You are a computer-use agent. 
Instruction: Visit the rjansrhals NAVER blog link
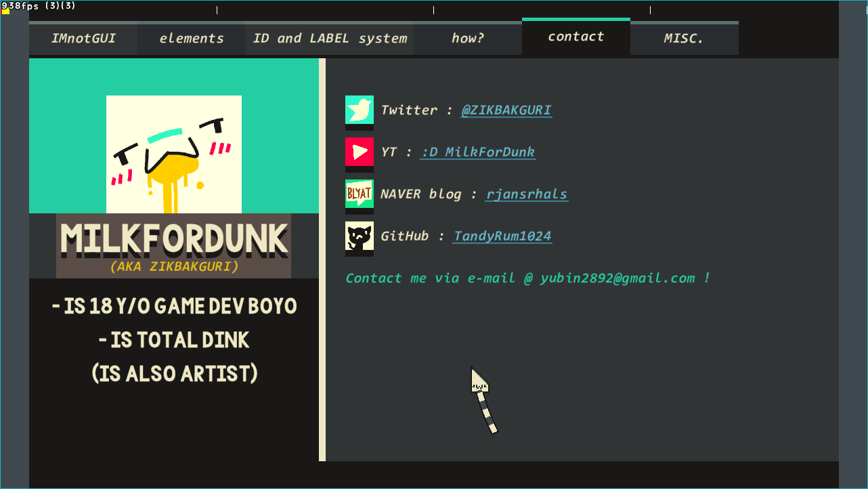coord(527,194)
